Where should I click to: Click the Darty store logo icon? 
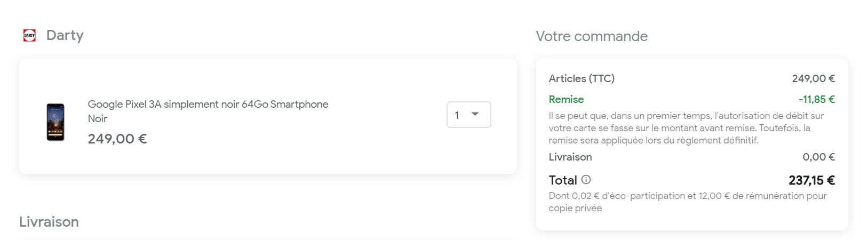point(30,35)
